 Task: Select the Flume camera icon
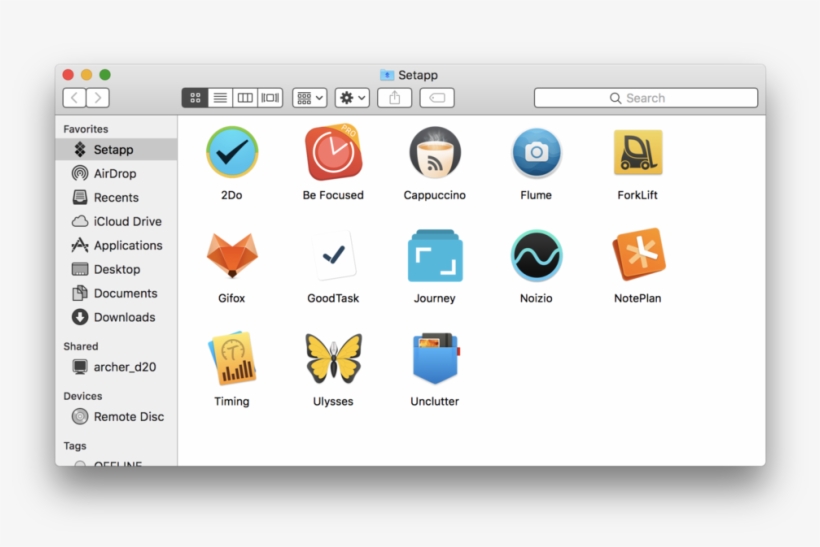click(x=536, y=152)
